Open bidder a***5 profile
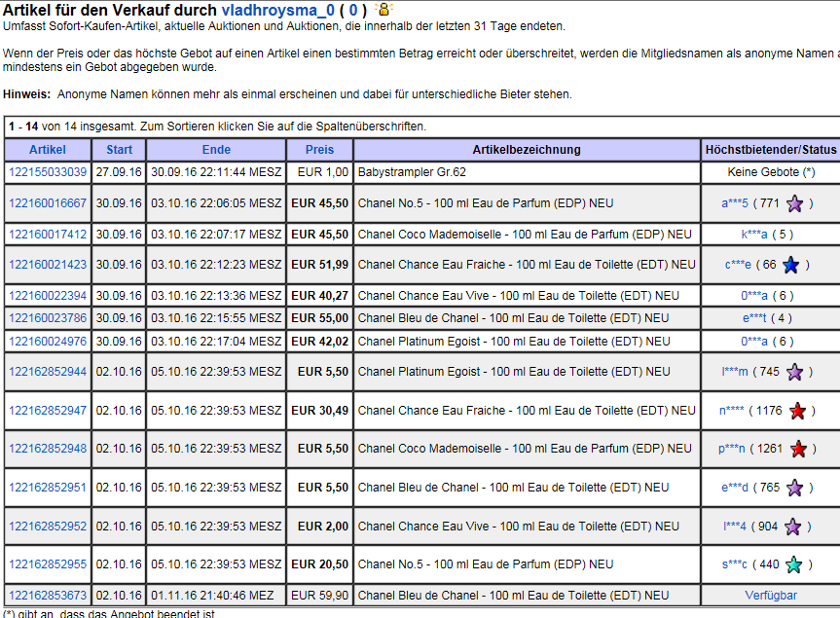Image resolution: width=840 pixels, height=618 pixels. coord(735,203)
